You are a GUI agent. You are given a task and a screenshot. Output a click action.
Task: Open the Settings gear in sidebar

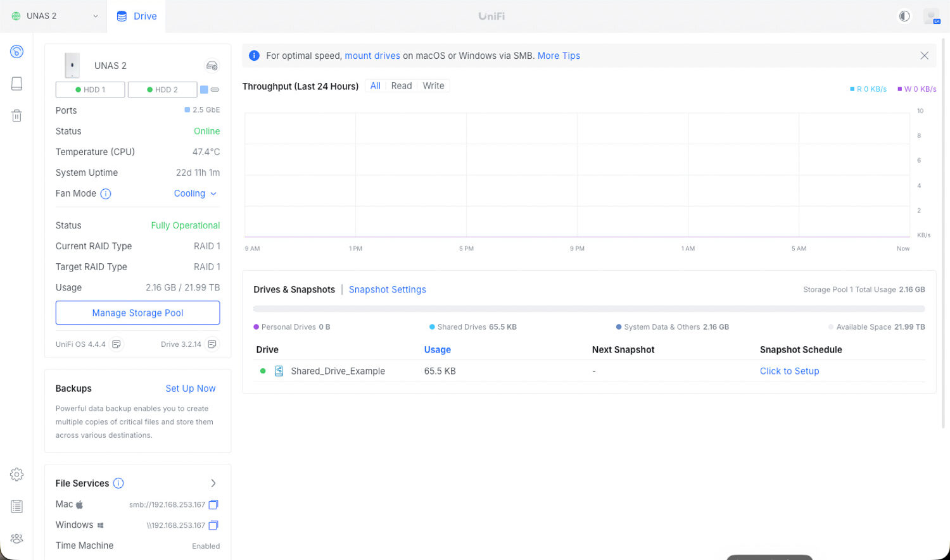[x=17, y=475]
